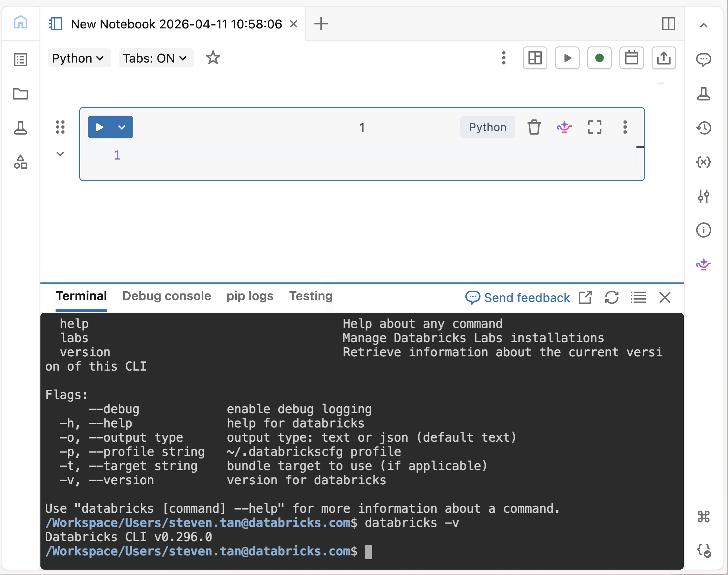
Task: Switch to Terminal tab
Action: coord(81,296)
